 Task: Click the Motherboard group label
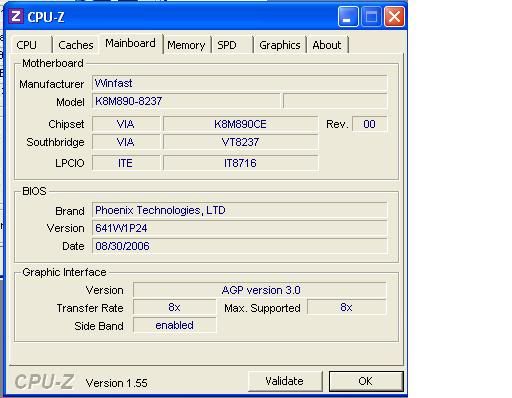(x=53, y=63)
